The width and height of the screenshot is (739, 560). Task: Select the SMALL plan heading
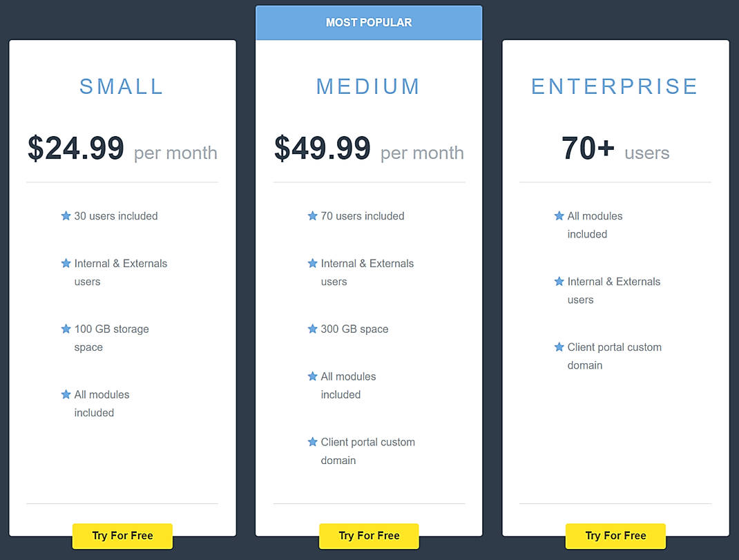(x=122, y=86)
